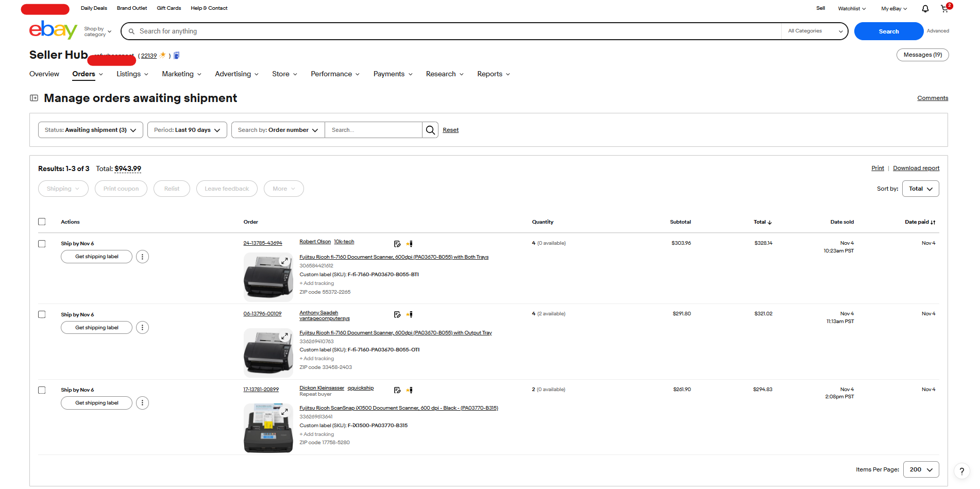This screenshot has width=980, height=489.
Task: Open the Performance menu
Action: (335, 74)
